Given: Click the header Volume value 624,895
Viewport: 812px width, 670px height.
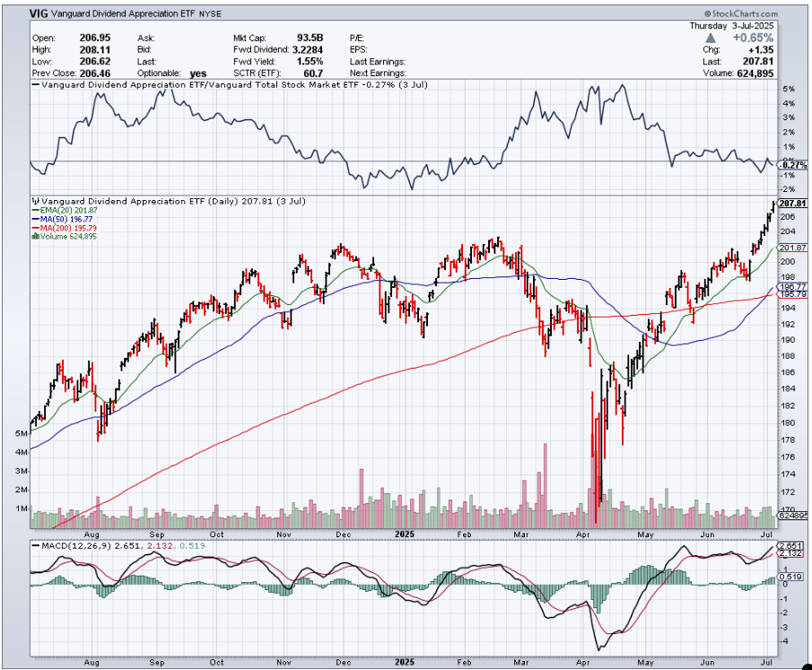Looking at the screenshot, I should (755, 74).
